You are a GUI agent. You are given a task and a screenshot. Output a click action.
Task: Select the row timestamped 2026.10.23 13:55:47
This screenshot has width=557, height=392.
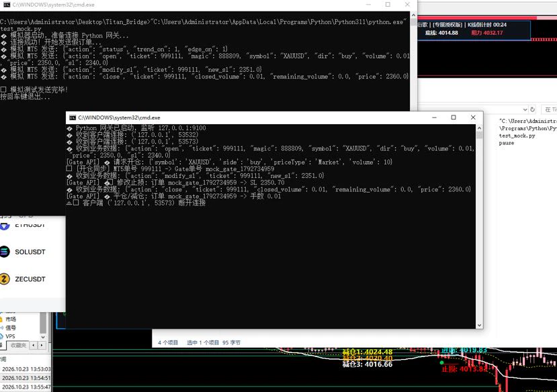(x=26, y=387)
